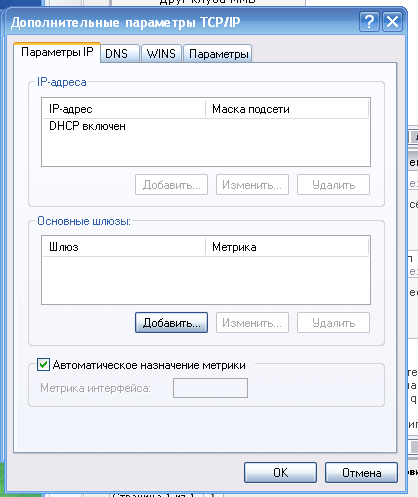This screenshot has height=497, width=418.
Task: Close the TCP/IP advanced settings dialog
Action: [x=392, y=22]
